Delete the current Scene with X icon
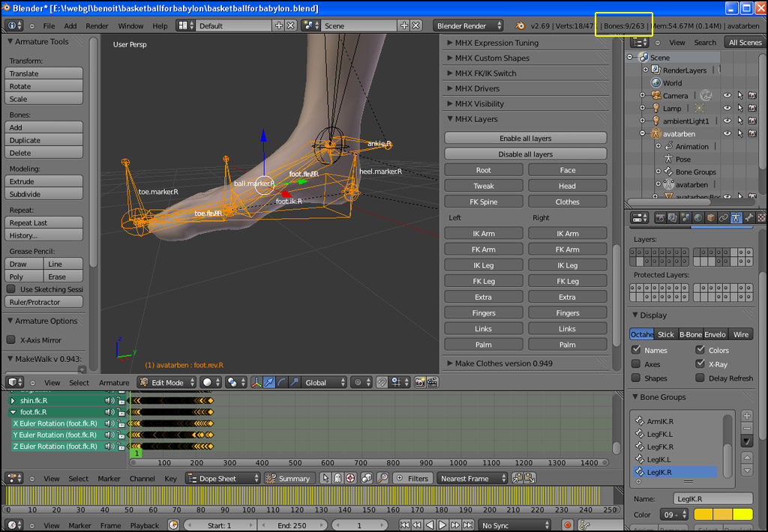This screenshot has height=532, width=768. coord(415,25)
